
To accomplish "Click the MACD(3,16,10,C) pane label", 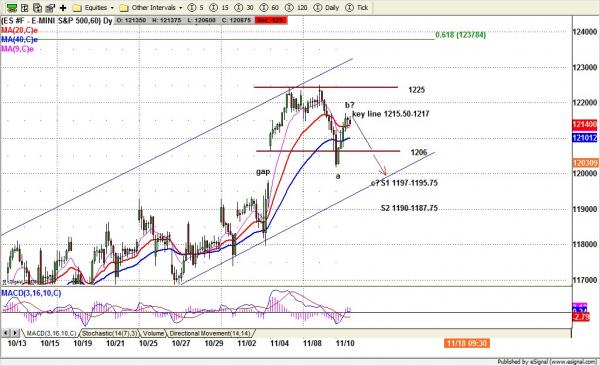I will click(x=31, y=293).
